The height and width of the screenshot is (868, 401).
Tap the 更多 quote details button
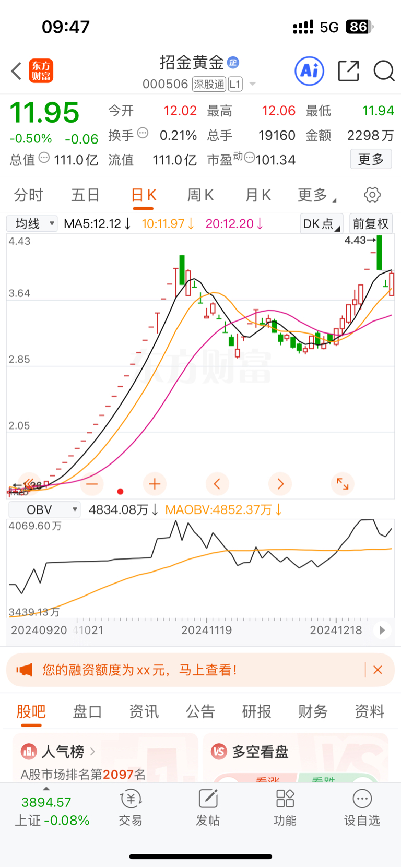[x=371, y=159]
